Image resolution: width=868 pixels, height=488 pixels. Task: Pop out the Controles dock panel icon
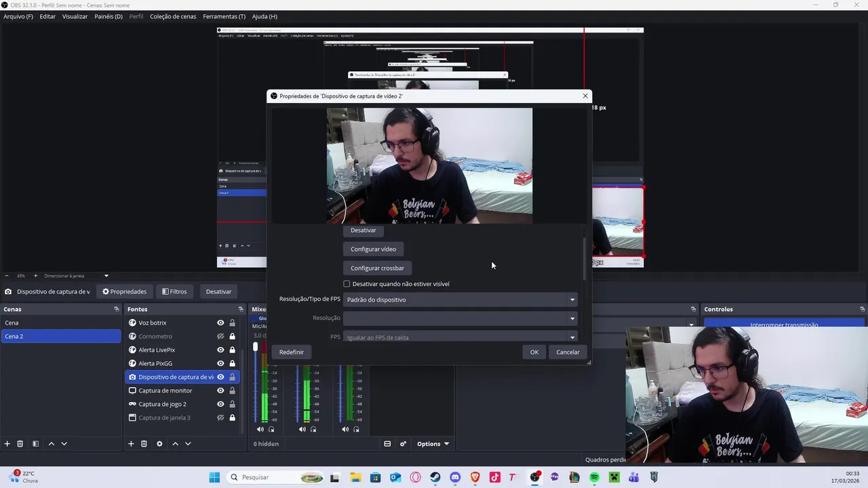(x=863, y=309)
